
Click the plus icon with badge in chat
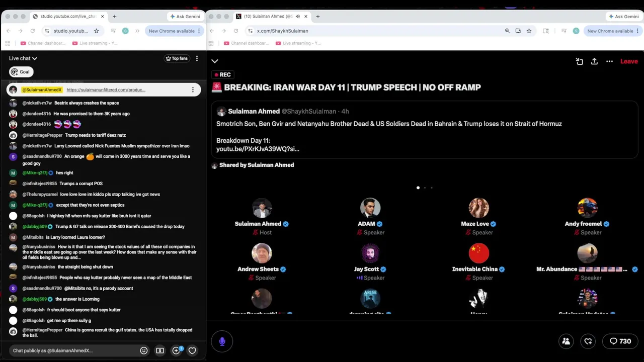point(177,350)
